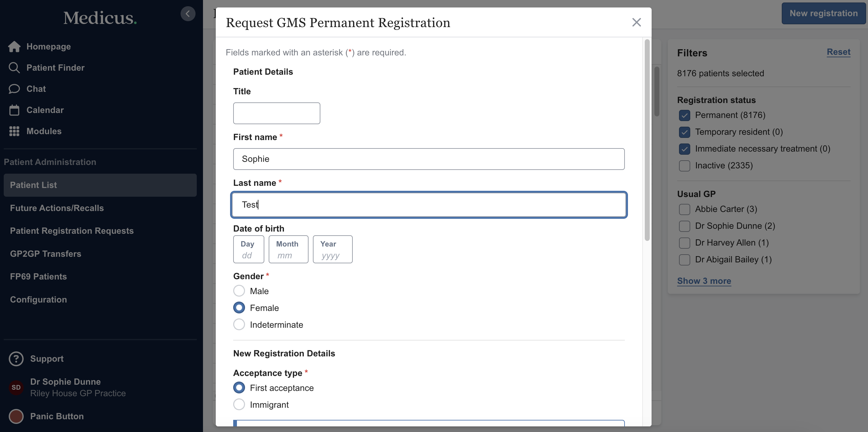Click the Homepage house icon
Screen dimensions: 868x432
(14, 46)
